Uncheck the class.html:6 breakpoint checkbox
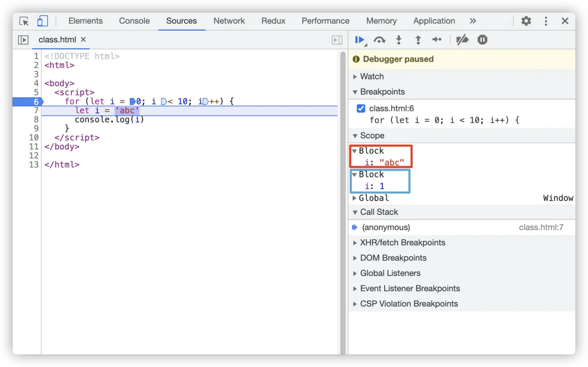Screen dimensions: 588x367 click(361, 108)
